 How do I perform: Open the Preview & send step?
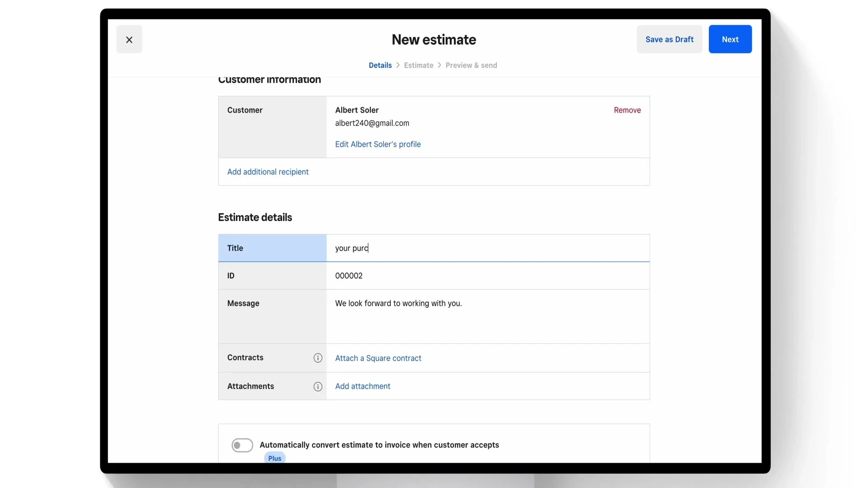(x=471, y=65)
